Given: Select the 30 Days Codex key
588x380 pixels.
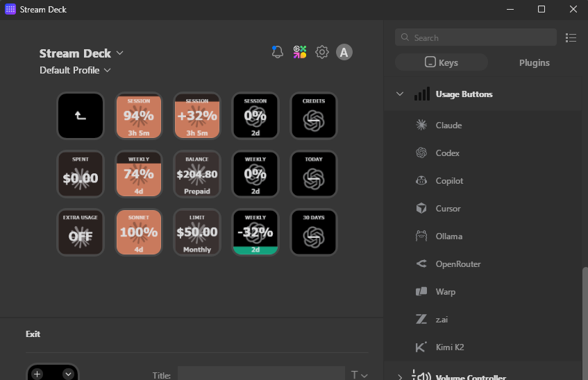Looking at the screenshot, I should [314, 232].
